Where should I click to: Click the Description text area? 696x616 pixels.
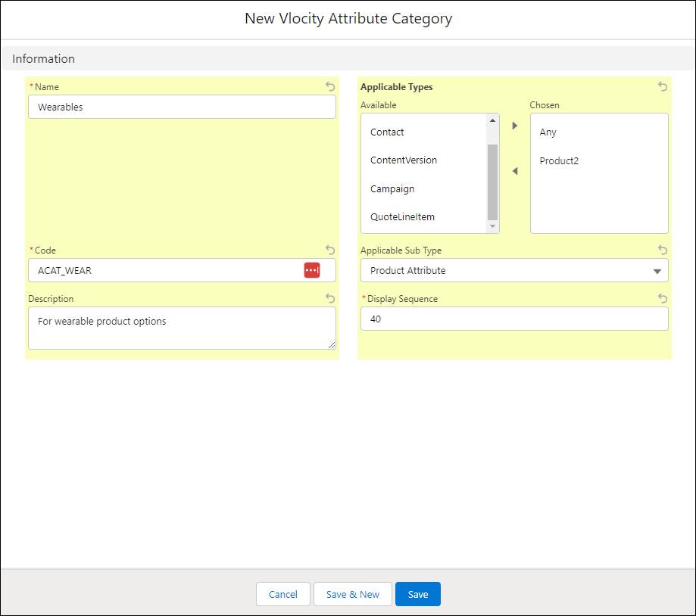[182, 328]
